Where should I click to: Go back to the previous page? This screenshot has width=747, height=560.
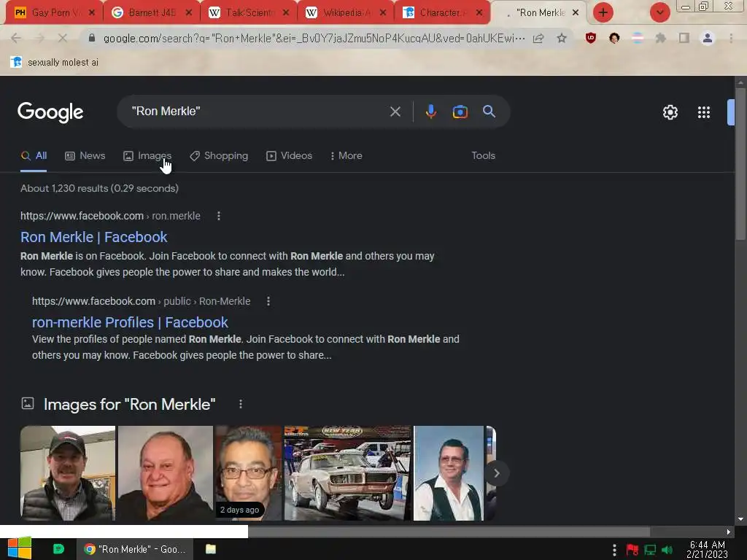click(16, 38)
